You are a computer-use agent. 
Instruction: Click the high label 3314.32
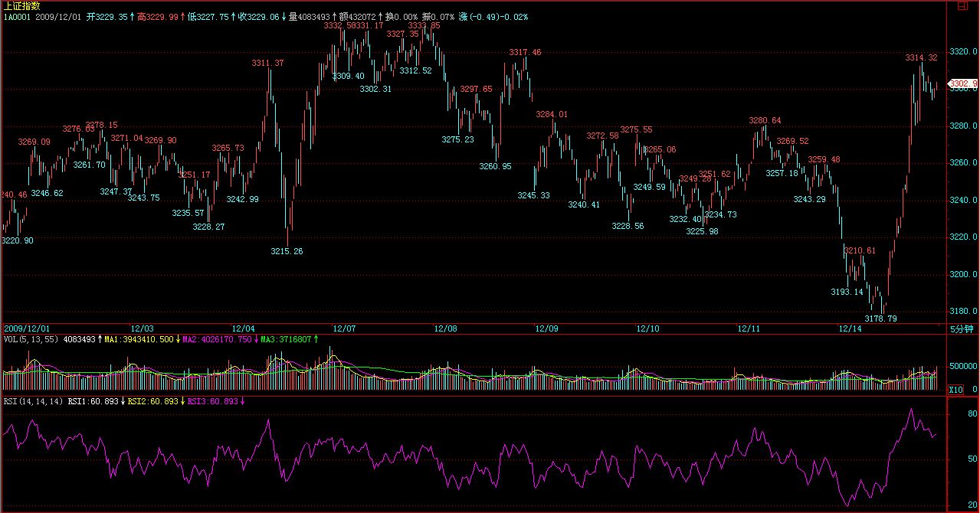pos(921,57)
